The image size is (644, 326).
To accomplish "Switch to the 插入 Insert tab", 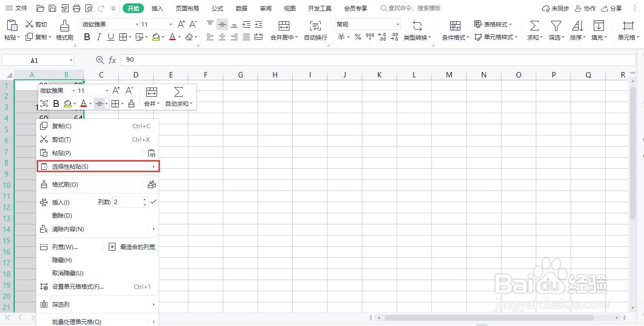I will (x=157, y=8).
